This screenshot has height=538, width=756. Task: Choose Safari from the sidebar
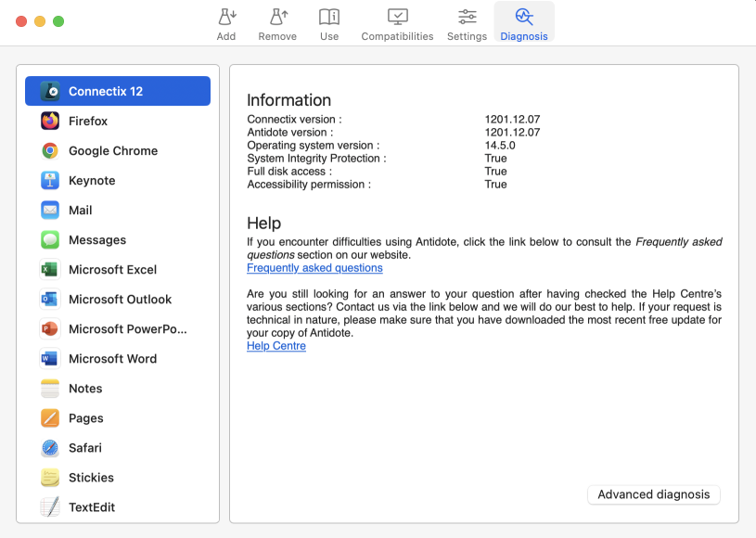point(84,448)
